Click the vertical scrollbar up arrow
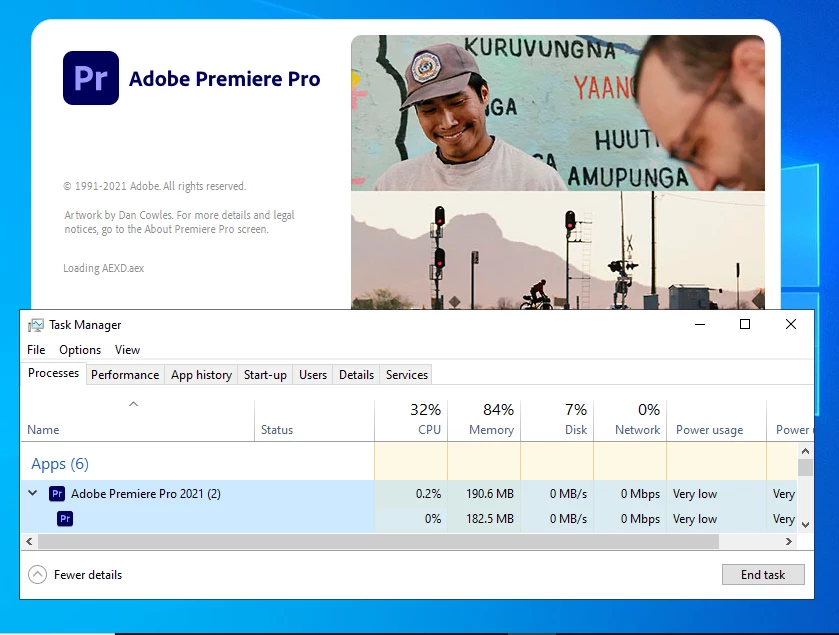 (x=805, y=451)
